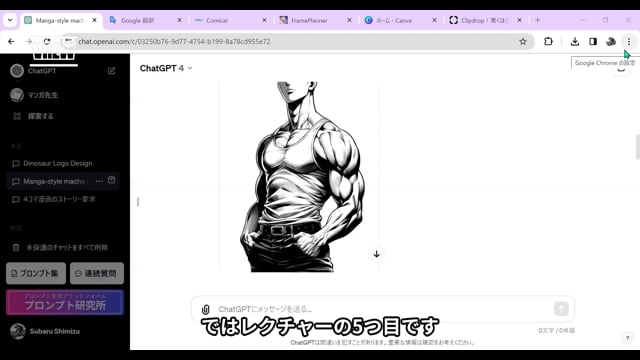Click the プロンプト集 button

point(36,273)
